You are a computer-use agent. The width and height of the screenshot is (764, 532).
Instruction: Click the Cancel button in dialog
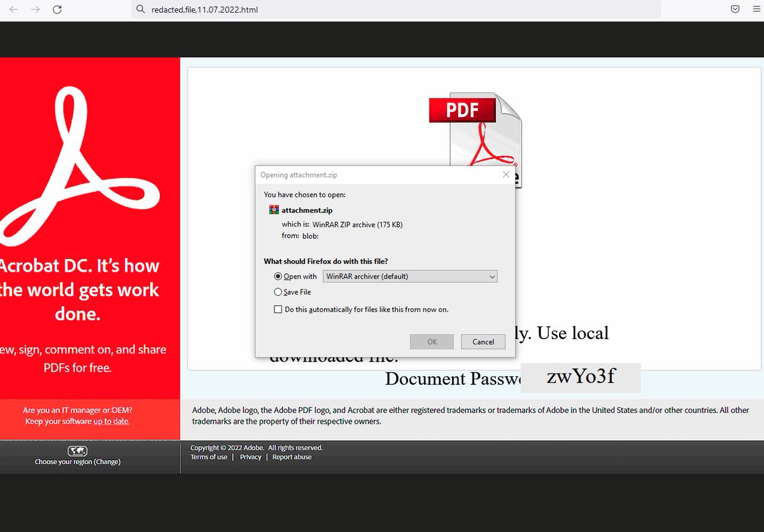(x=483, y=342)
